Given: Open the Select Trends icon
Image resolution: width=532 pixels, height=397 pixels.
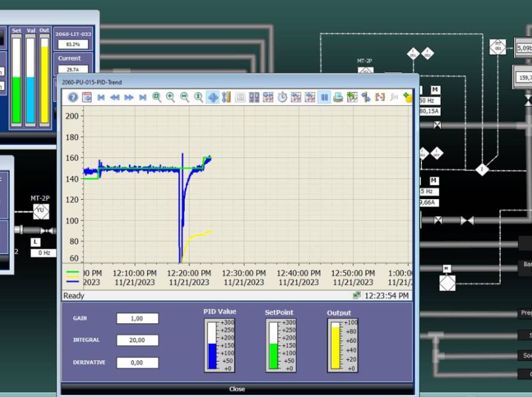Looking at the screenshot, I should 268,97.
